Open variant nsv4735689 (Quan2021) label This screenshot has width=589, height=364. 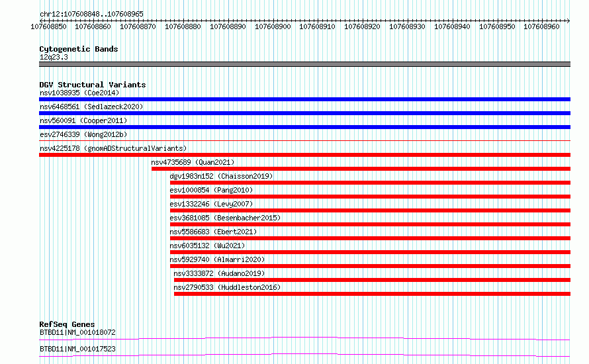(193, 162)
